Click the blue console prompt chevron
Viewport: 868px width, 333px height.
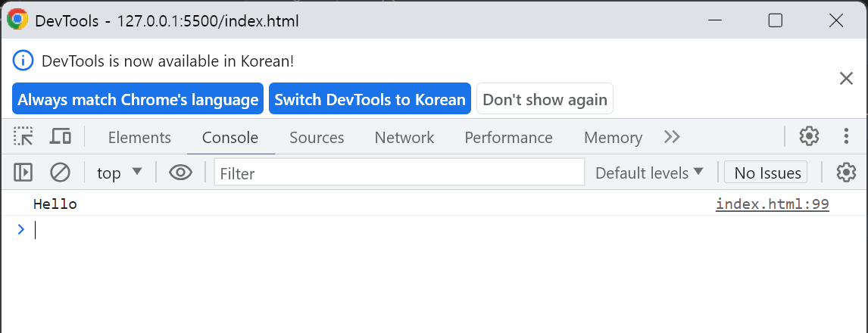[x=21, y=229]
